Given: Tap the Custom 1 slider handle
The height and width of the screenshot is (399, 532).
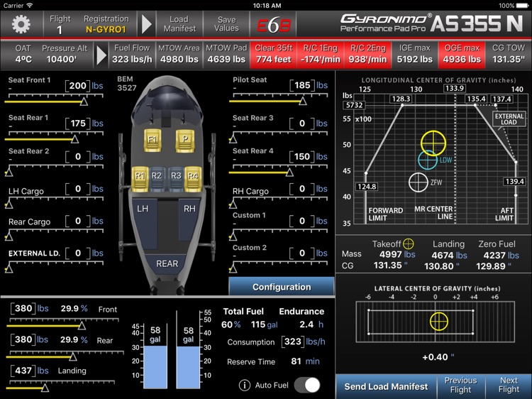Looking at the screenshot, I should point(233,236).
